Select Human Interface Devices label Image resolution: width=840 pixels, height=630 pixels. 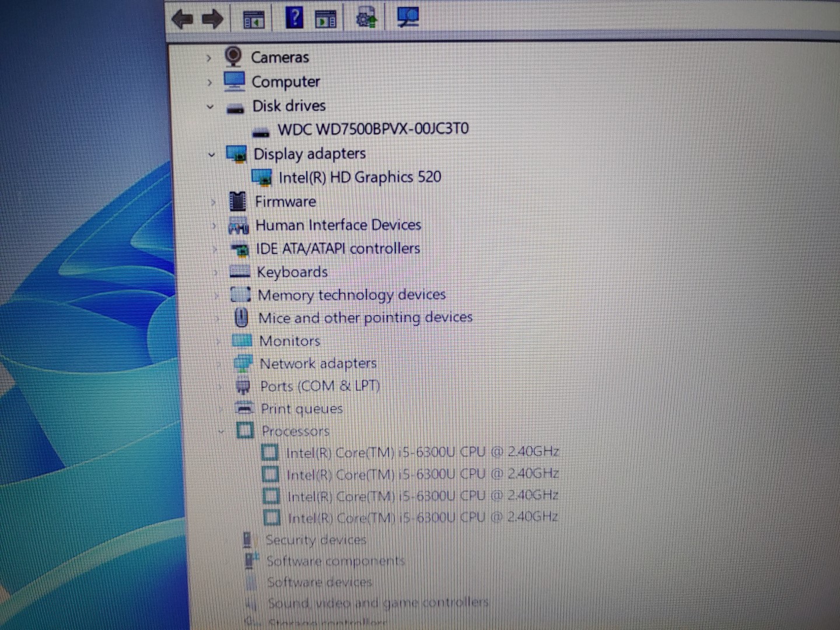click(x=338, y=225)
